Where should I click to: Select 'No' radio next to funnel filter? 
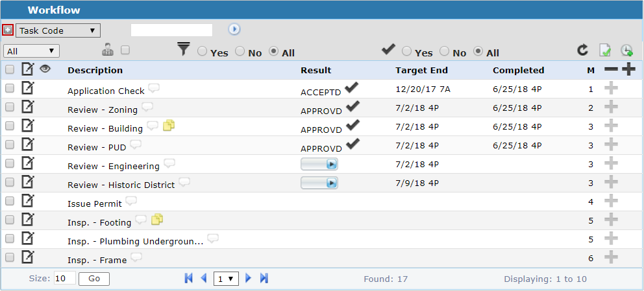[240, 51]
